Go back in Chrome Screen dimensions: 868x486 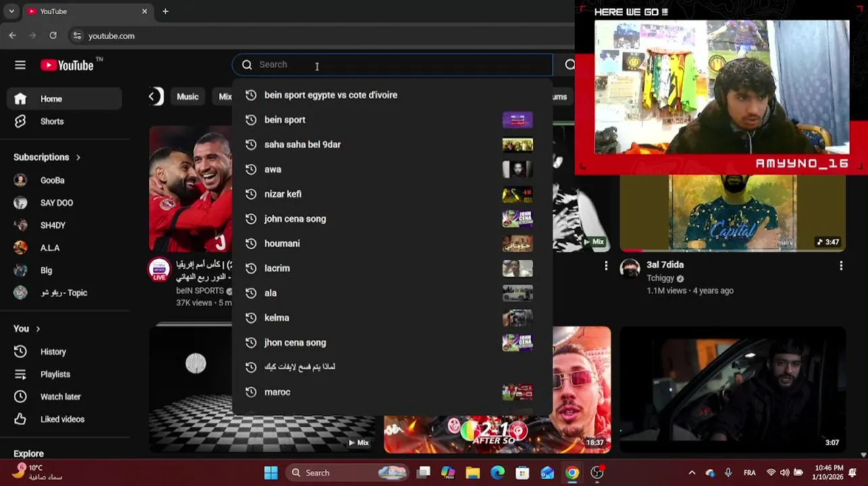pos(13,36)
